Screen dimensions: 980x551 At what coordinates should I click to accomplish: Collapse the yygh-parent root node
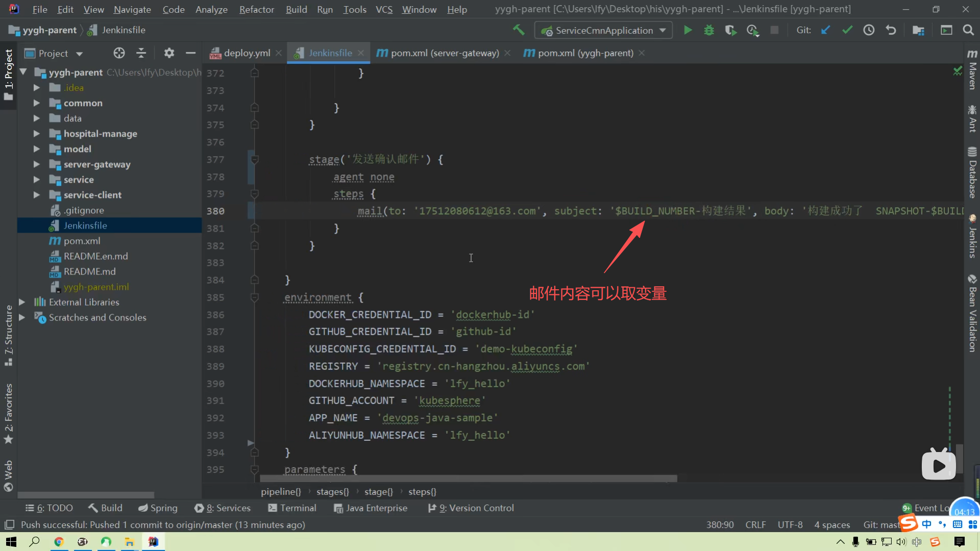(23, 72)
